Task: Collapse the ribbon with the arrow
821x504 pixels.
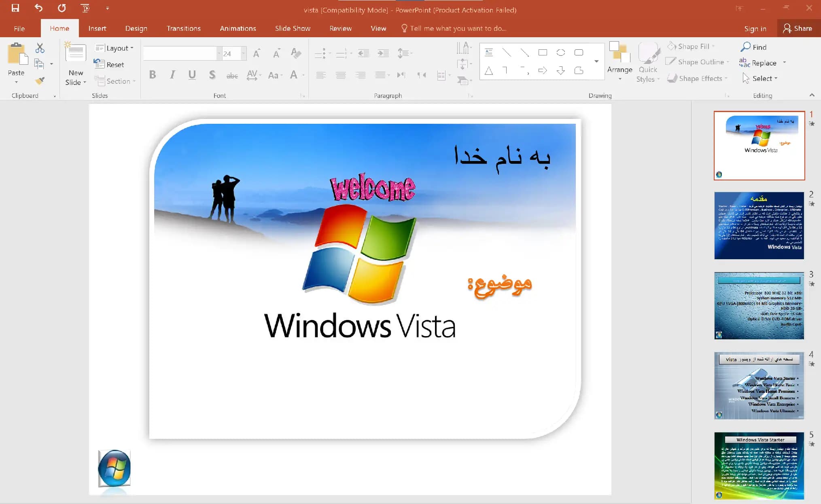Action: point(812,95)
